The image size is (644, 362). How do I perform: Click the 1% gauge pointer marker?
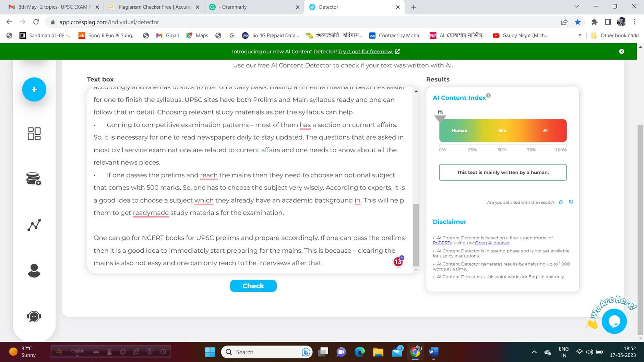click(x=440, y=119)
